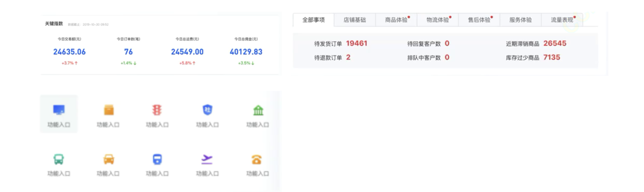Click the blue train icon
Screen dimensions: 644x192
click(157, 159)
